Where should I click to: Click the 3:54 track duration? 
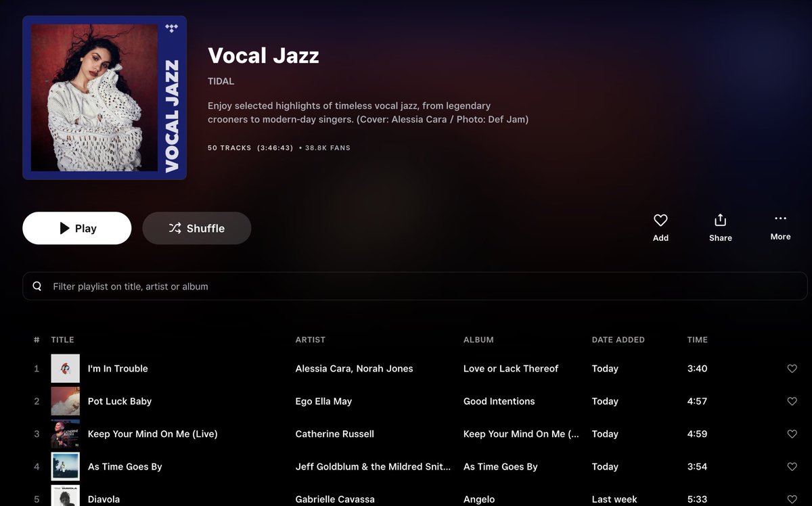click(697, 467)
